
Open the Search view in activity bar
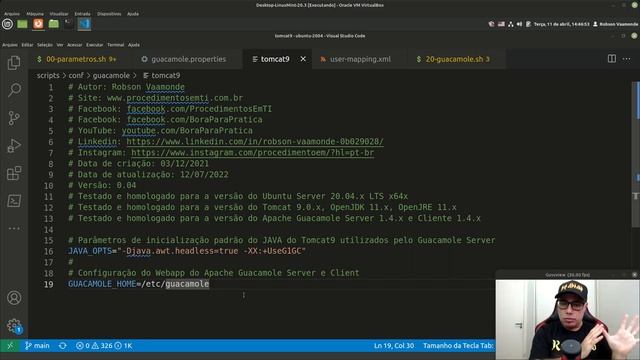coord(14,90)
